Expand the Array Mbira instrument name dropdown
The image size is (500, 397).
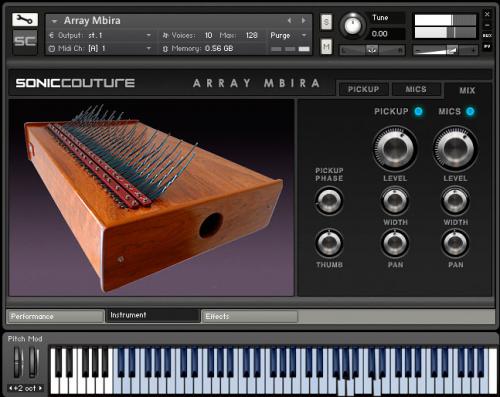click(x=54, y=21)
